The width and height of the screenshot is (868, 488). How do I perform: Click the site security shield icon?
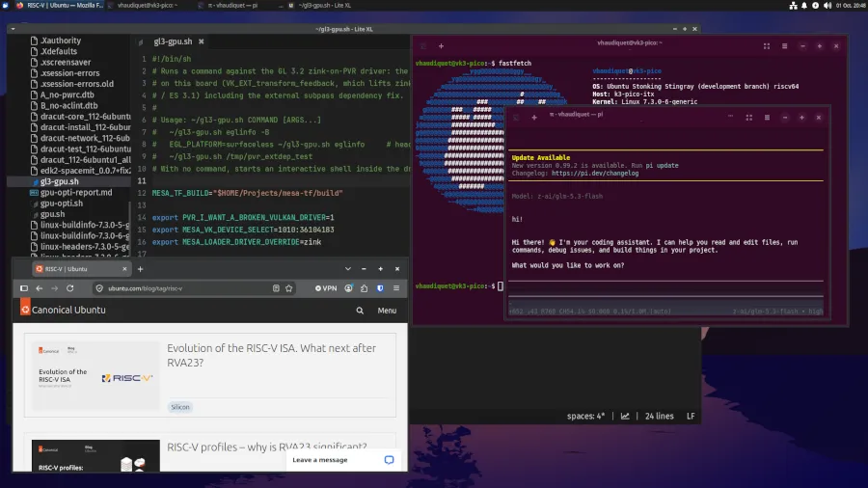99,288
